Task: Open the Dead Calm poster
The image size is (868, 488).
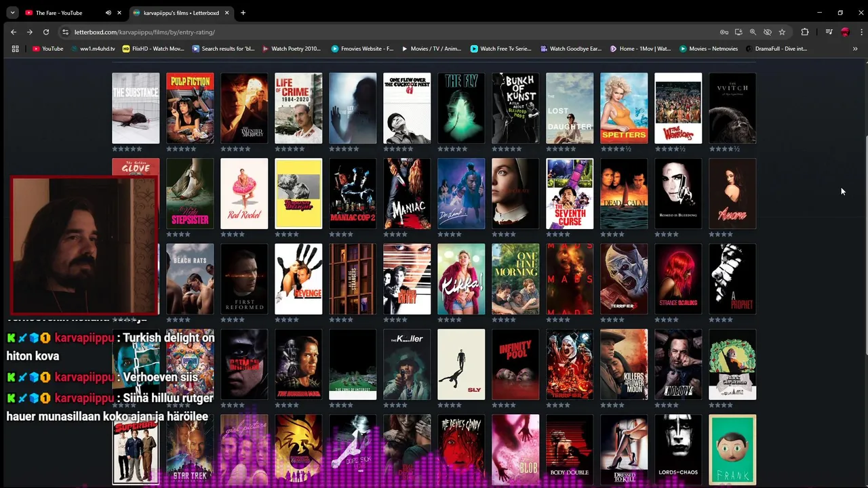Action: pyautogui.click(x=624, y=194)
